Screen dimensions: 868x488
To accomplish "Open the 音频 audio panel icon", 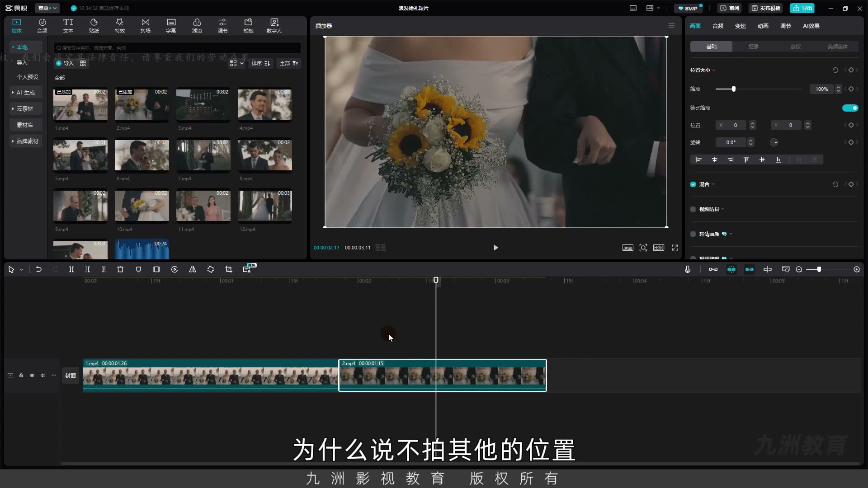I will 42,26.
